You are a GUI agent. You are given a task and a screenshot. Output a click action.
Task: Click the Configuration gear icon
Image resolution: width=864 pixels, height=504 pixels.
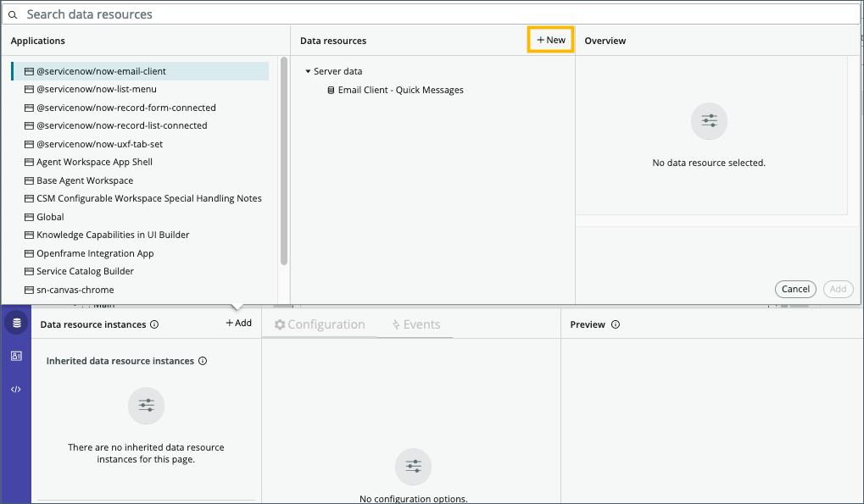pyautogui.click(x=280, y=323)
